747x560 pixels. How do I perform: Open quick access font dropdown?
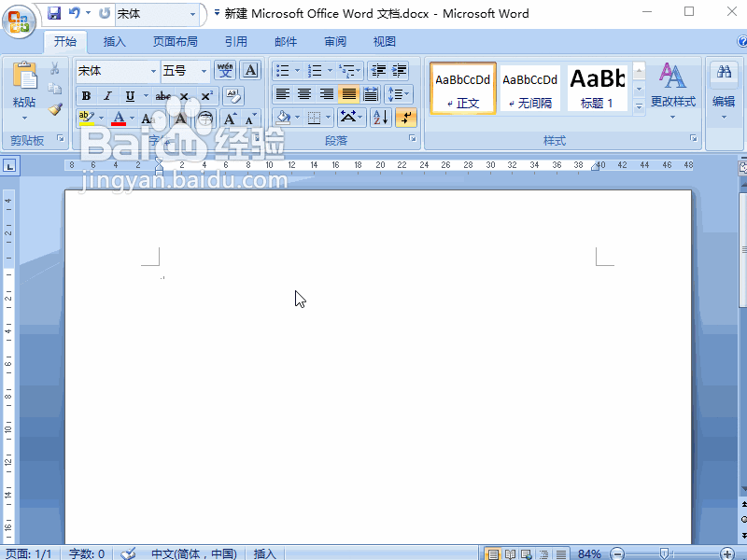coord(192,14)
